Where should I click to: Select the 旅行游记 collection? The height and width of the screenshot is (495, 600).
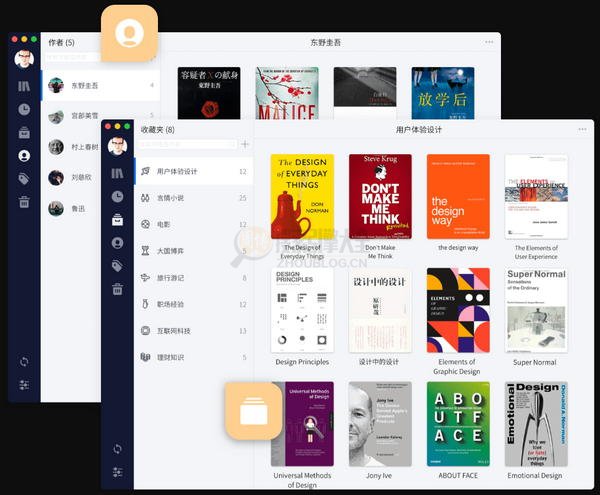tap(194, 278)
